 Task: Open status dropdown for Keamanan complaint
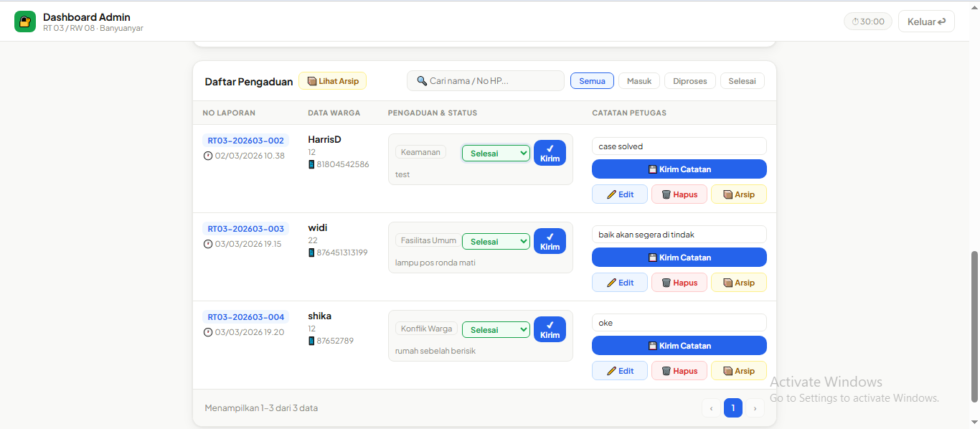tap(496, 154)
